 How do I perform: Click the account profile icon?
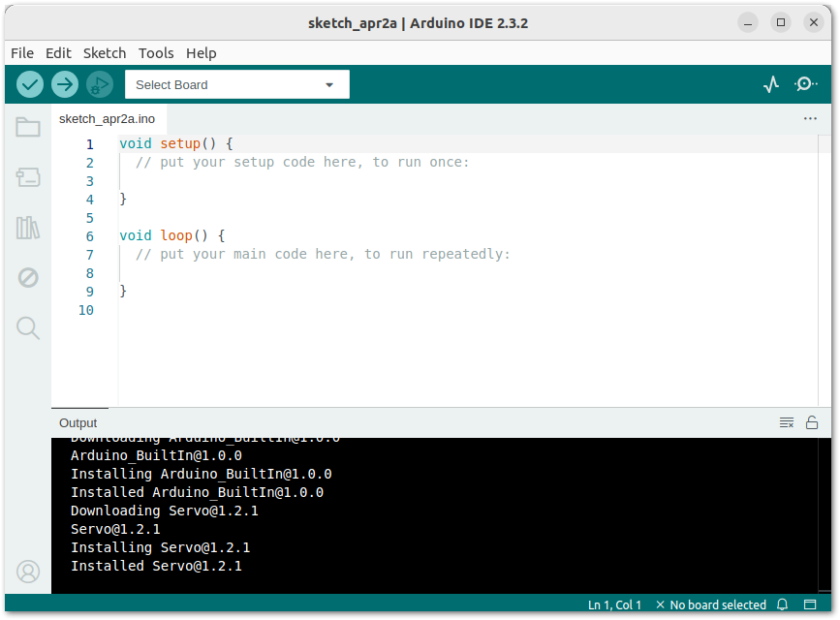click(28, 572)
